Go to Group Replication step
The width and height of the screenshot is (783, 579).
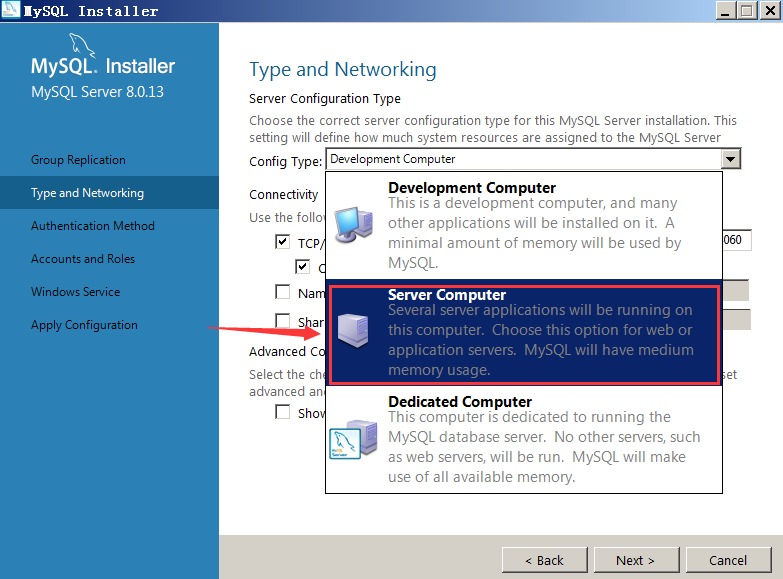pos(78,160)
